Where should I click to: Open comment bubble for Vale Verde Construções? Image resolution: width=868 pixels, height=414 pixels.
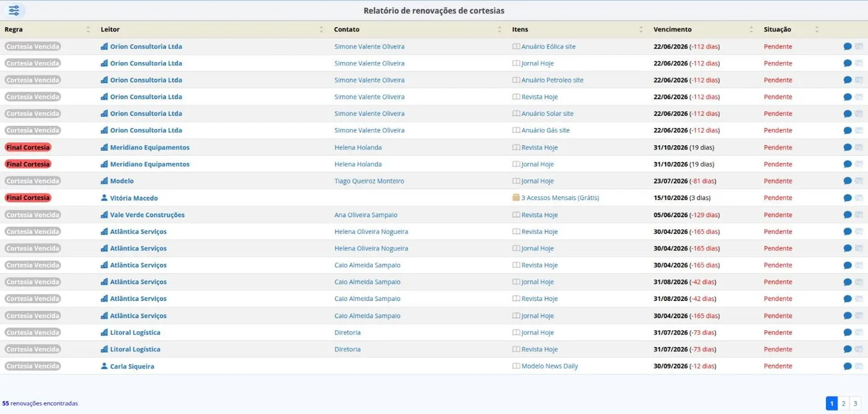tap(848, 215)
